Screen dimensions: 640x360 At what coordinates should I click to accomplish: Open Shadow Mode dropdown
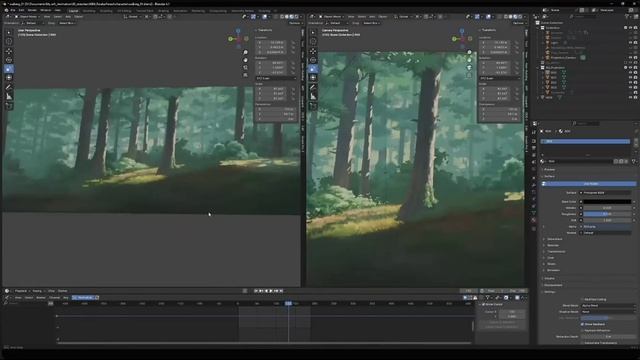pos(608,311)
